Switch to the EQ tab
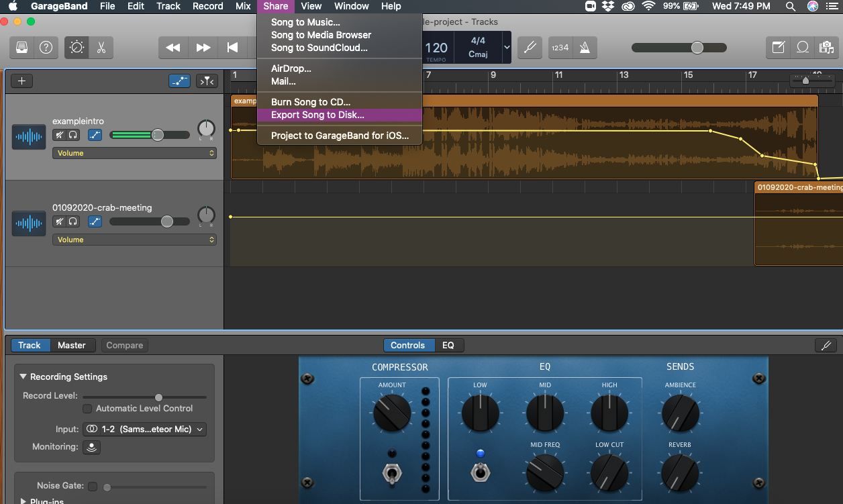 click(x=448, y=346)
